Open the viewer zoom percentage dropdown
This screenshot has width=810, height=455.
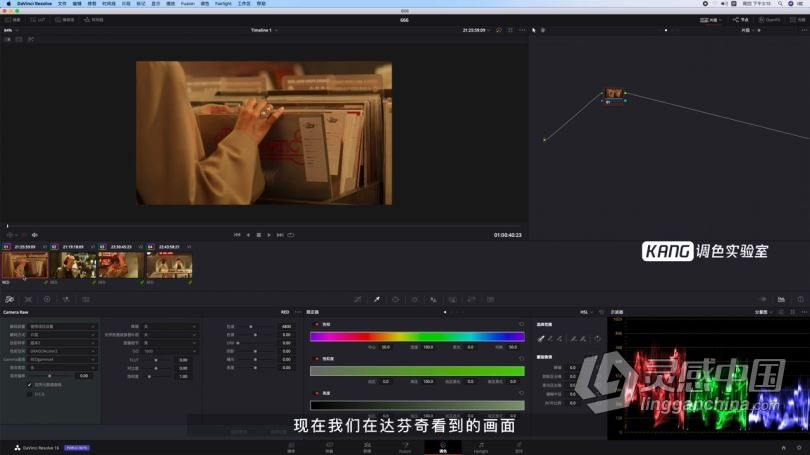pos(10,30)
